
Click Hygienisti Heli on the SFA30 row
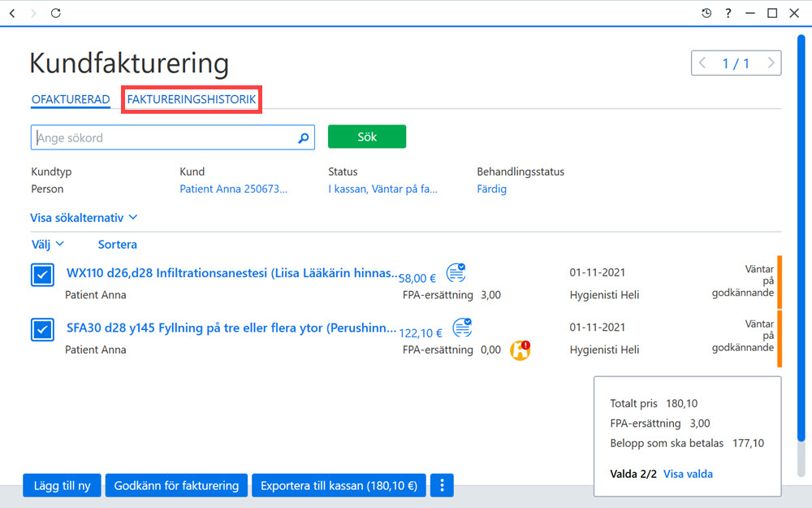click(x=604, y=350)
